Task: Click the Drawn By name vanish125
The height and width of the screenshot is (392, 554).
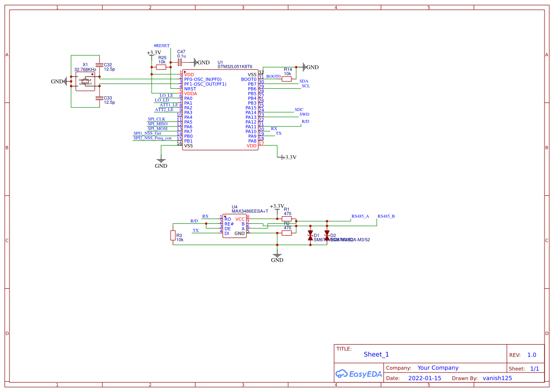Action: coord(497,378)
